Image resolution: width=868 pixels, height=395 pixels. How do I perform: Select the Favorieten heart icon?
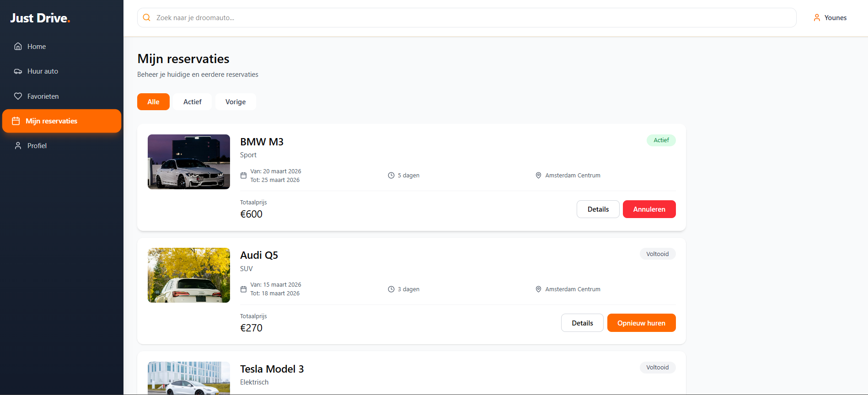click(x=18, y=96)
